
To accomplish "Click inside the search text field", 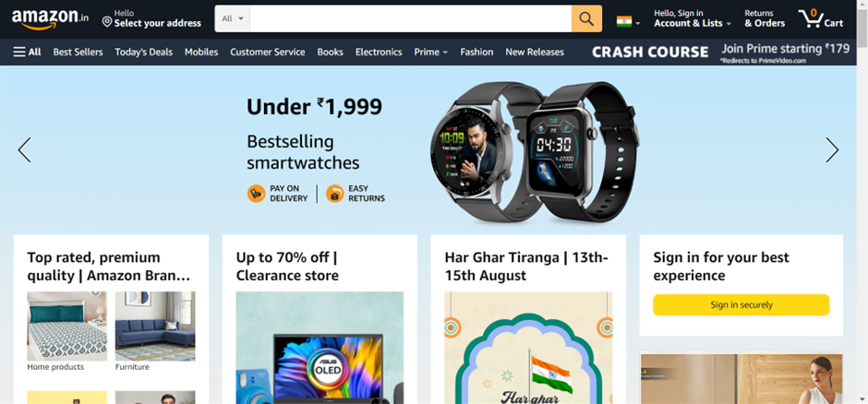I will (x=411, y=18).
